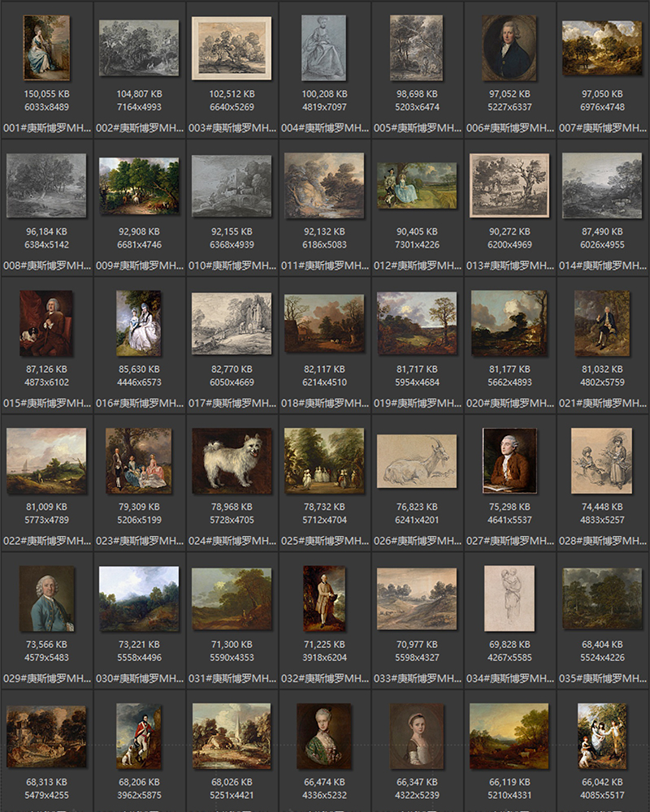Select image 022 with sailboat by the shore
Screen dimensions: 650x812
click(46, 461)
